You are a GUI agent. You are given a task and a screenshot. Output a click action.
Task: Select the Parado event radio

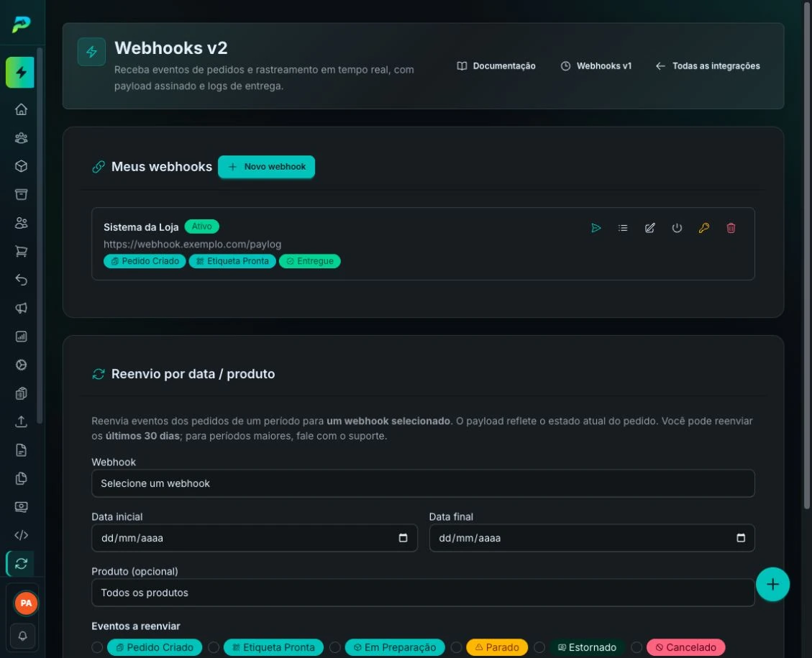pyautogui.click(x=456, y=647)
